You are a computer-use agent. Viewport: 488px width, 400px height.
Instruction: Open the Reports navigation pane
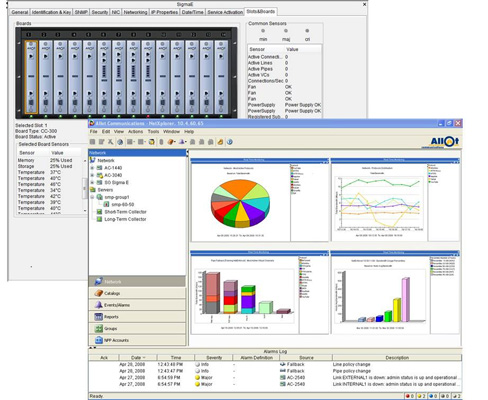pyautogui.click(x=137, y=317)
